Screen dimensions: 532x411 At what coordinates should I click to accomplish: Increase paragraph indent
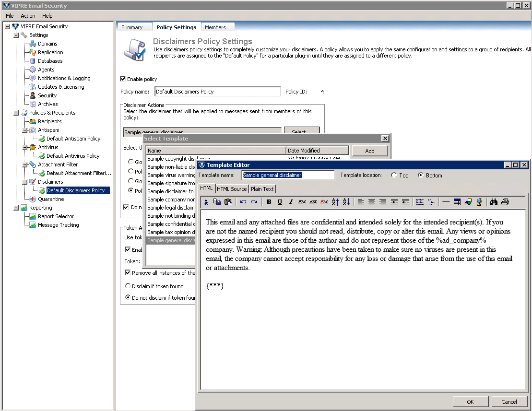pyautogui.click(x=394, y=202)
